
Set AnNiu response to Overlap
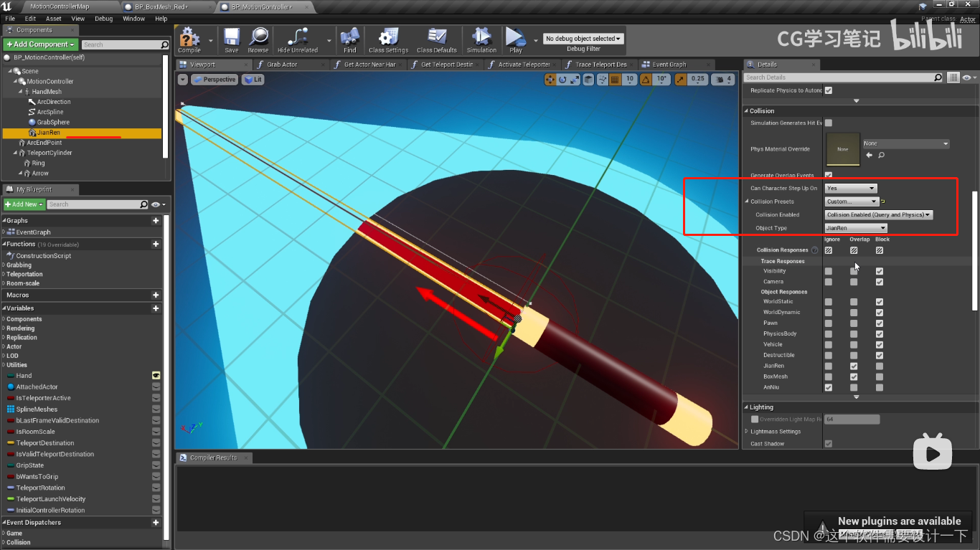click(x=854, y=387)
